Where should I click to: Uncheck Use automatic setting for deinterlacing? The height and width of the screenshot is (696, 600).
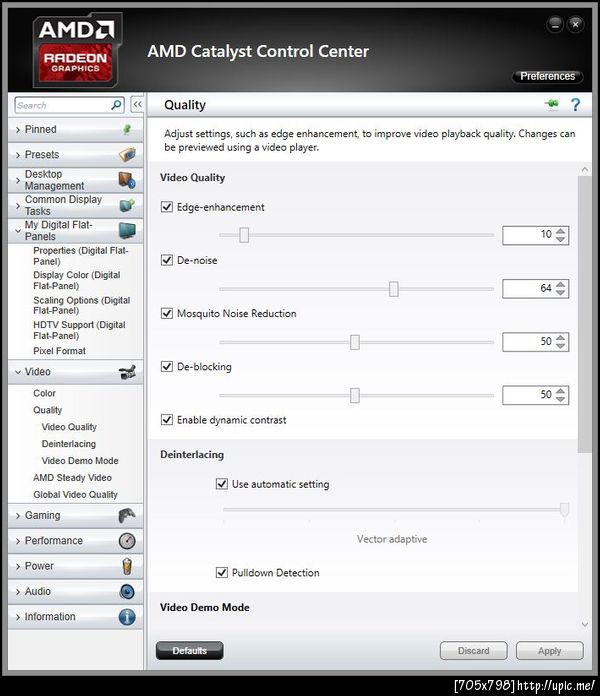pyautogui.click(x=222, y=484)
